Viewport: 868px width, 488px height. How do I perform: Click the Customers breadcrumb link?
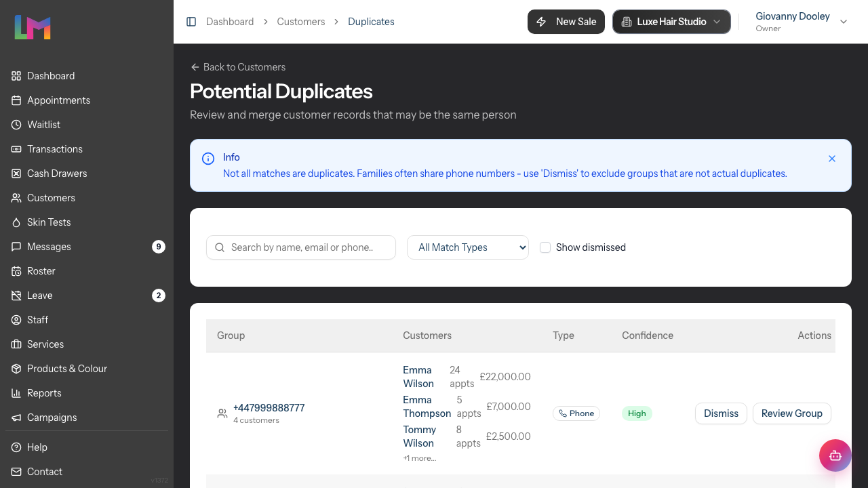click(x=301, y=22)
